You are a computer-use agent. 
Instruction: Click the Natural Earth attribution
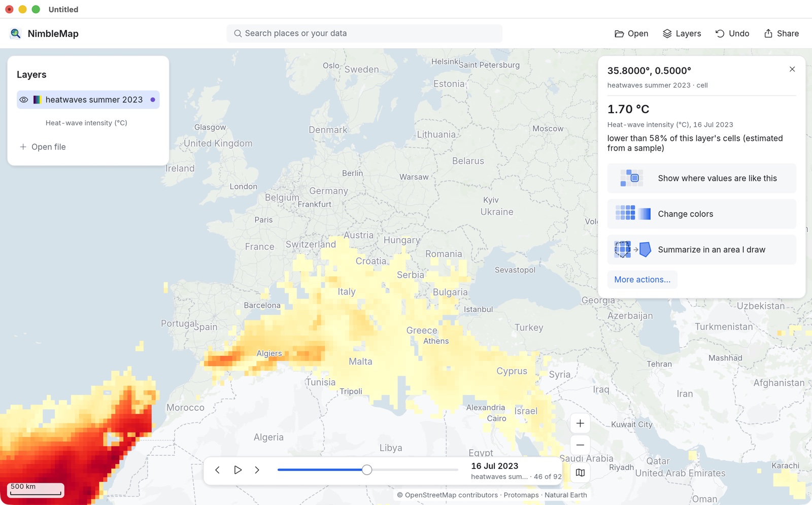pos(566,495)
